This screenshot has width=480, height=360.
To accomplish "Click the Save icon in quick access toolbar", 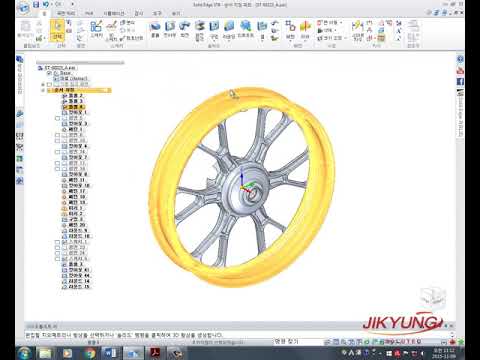I will pyautogui.click(x=36, y=5).
